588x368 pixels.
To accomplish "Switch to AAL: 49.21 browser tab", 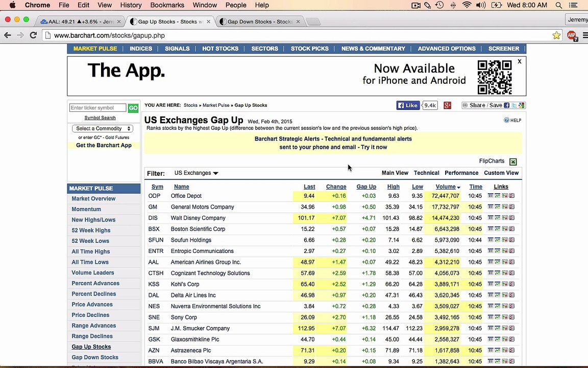I will (x=80, y=22).
